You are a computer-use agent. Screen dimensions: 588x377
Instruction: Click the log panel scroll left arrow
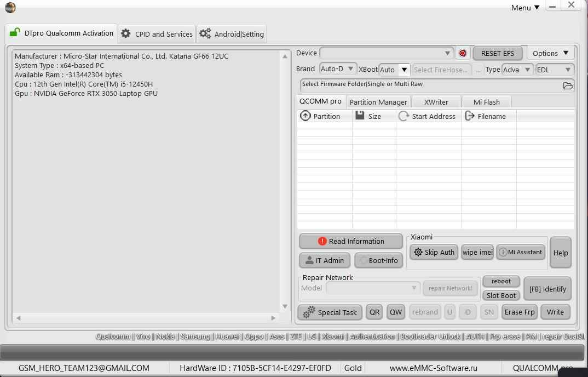(18, 318)
